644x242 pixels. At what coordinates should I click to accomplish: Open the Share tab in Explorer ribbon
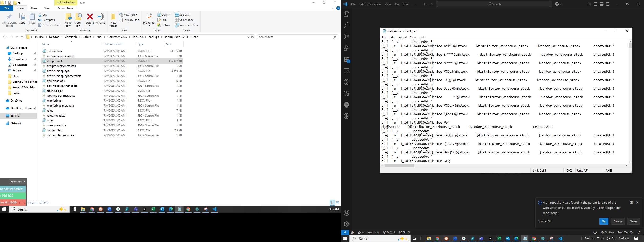tap(34, 8)
